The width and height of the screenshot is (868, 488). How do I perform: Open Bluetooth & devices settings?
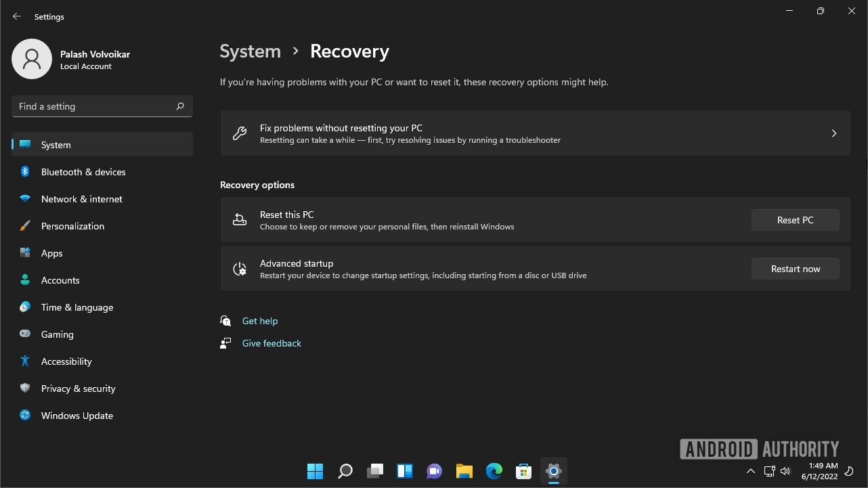tap(102, 172)
